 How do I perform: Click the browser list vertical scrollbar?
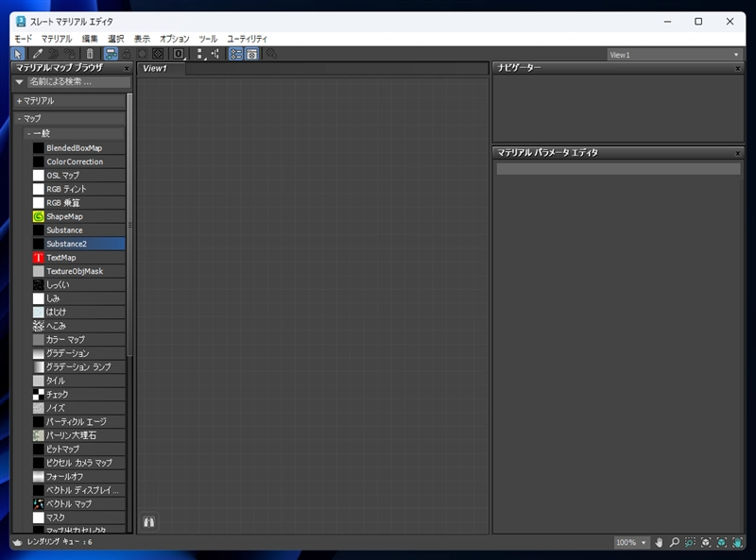(129, 225)
